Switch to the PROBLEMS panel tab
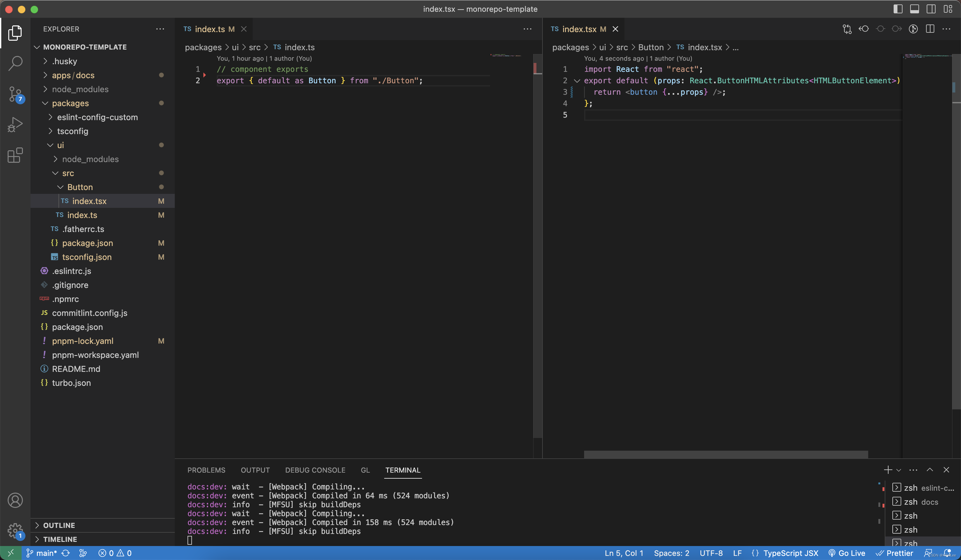The height and width of the screenshot is (560, 961). (x=206, y=470)
